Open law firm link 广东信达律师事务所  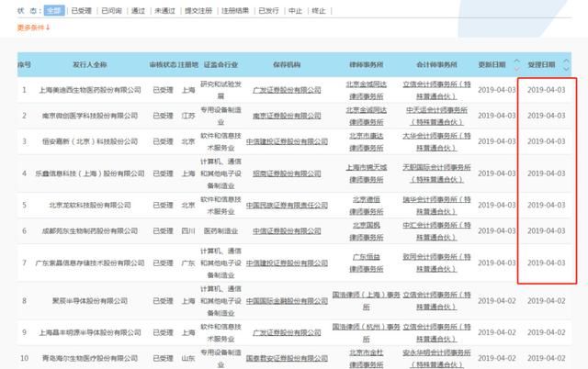click(366, 263)
